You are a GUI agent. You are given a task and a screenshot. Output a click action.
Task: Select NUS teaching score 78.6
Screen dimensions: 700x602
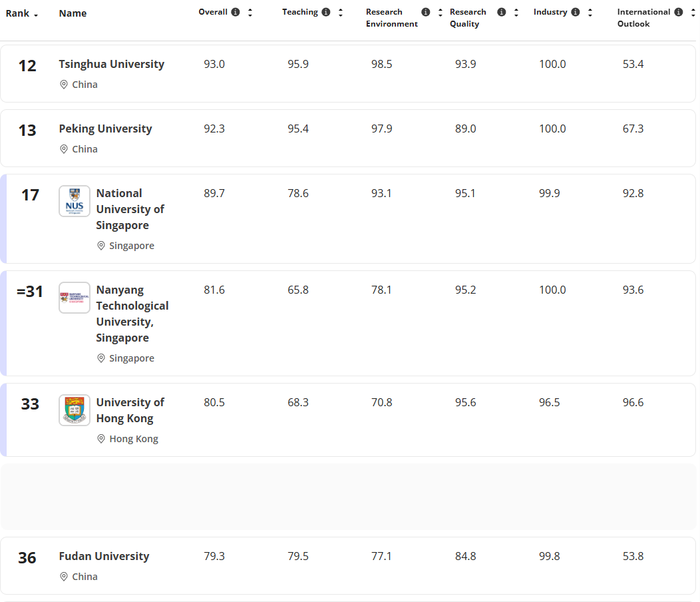298,193
